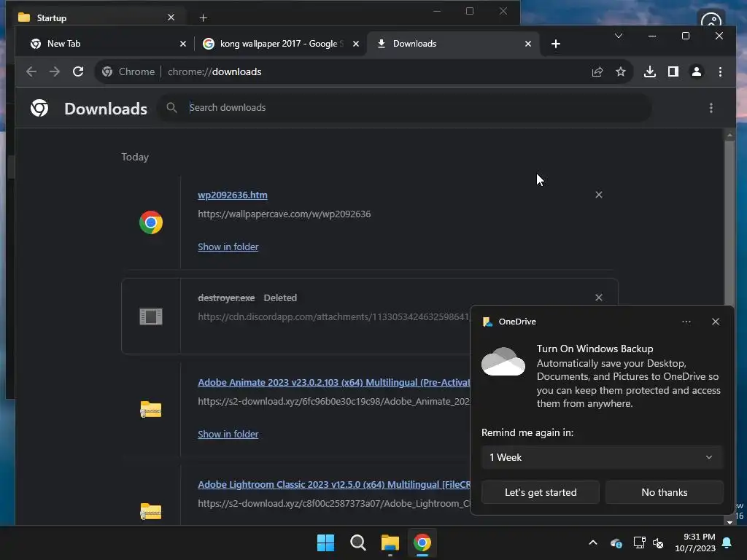747x560 pixels.
Task: Click Chrome logo beside Downloads heading
Action: [39, 108]
